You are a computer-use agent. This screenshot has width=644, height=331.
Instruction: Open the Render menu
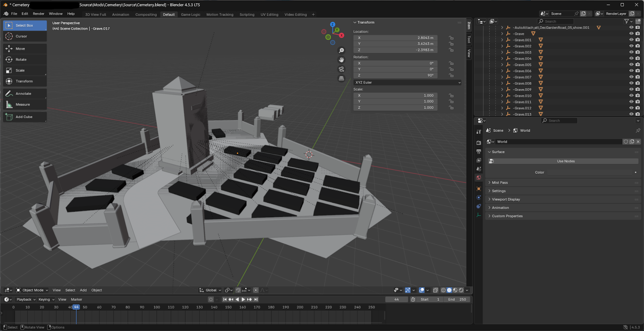point(39,14)
